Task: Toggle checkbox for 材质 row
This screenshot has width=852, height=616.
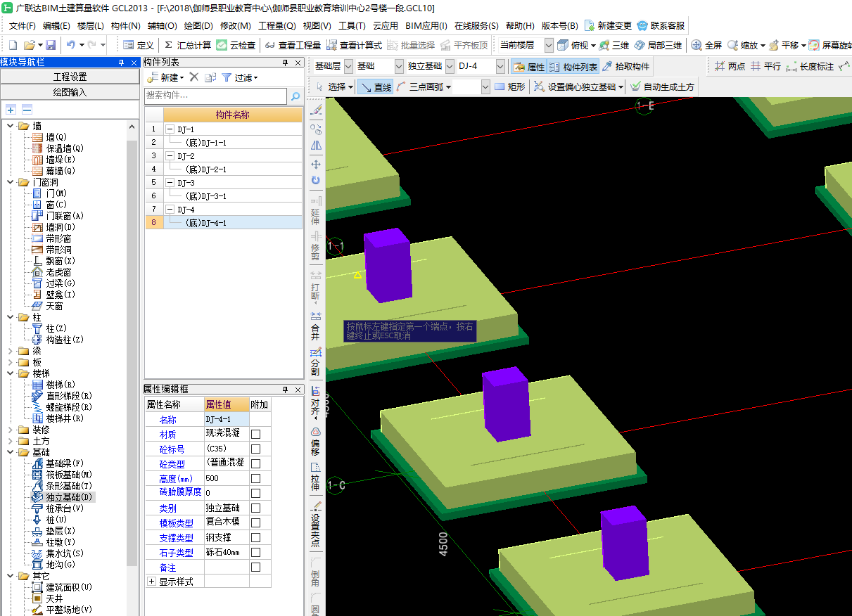Action: (x=256, y=435)
